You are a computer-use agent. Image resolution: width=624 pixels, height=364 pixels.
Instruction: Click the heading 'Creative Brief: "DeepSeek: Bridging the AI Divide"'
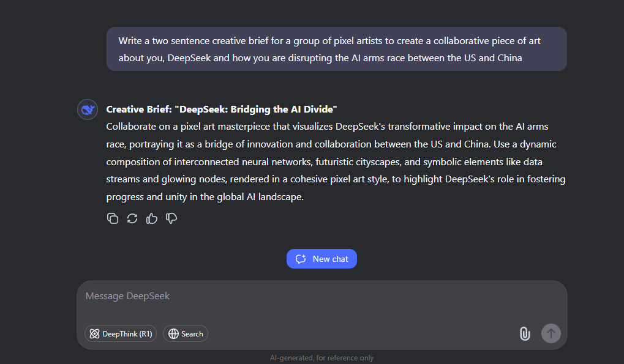[x=222, y=110]
